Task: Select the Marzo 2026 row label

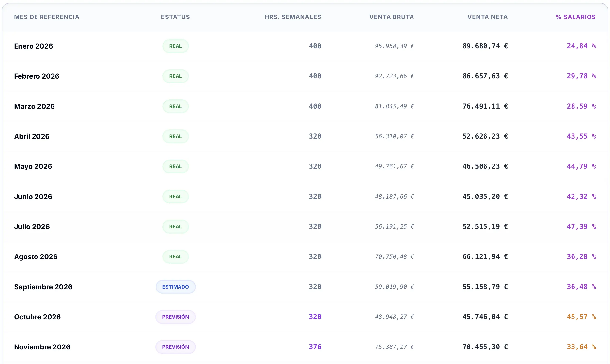Action: coord(34,106)
